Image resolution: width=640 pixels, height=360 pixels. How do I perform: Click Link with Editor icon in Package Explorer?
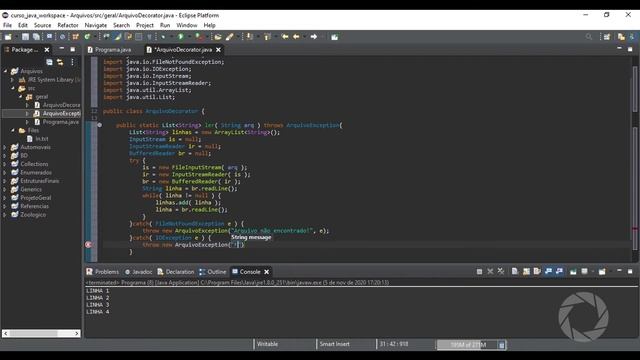(x=60, y=62)
